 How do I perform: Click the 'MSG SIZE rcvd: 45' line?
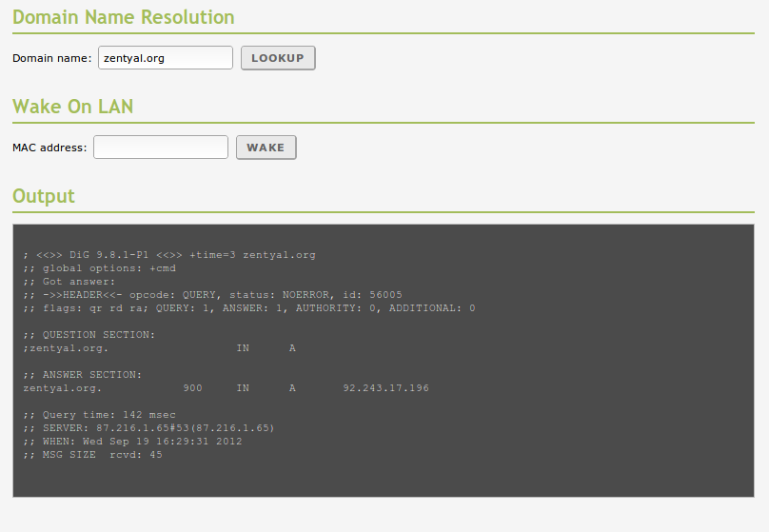click(x=92, y=455)
